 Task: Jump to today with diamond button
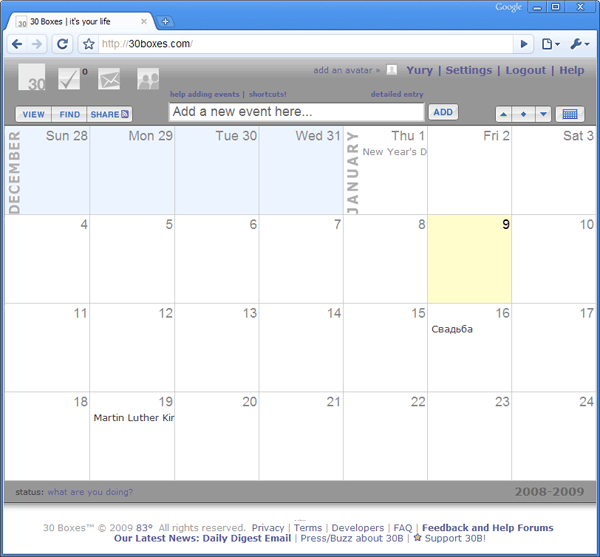pos(523,114)
